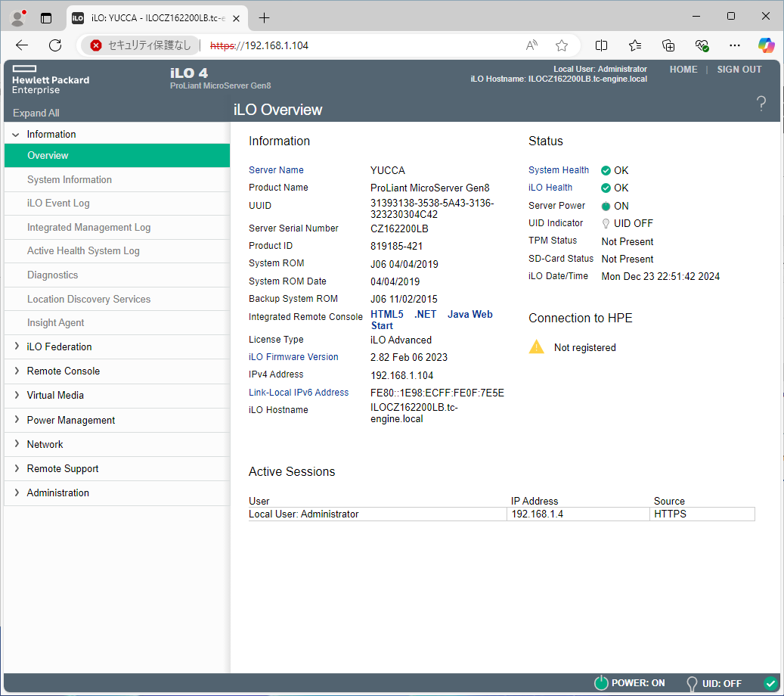Click the 'Not registered' status text
Image resolution: width=784 pixels, height=696 pixels.
585,348
